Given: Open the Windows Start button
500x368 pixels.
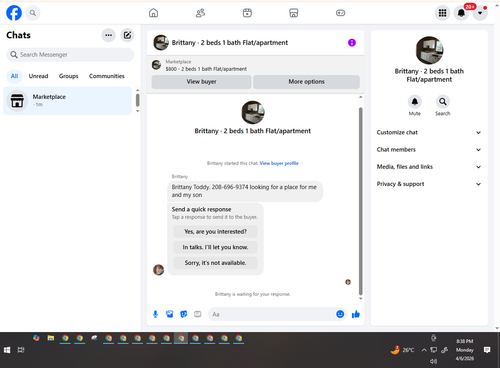Looking at the screenshot, I should [7, 350].
